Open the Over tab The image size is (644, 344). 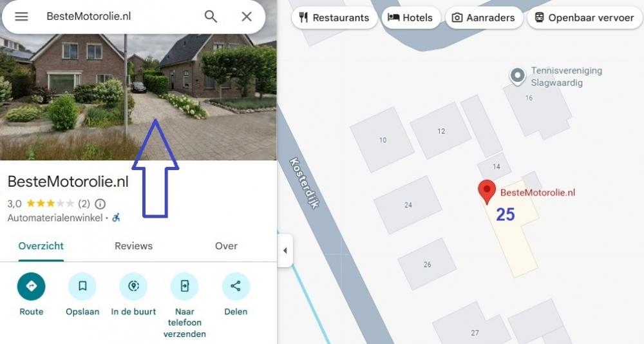pos(226,246)
